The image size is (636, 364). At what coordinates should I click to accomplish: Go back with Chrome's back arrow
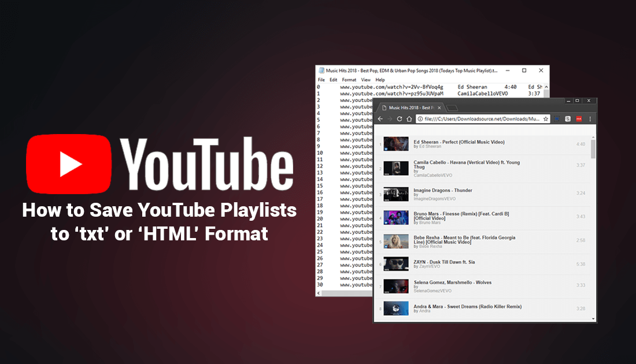pos(380,119)
